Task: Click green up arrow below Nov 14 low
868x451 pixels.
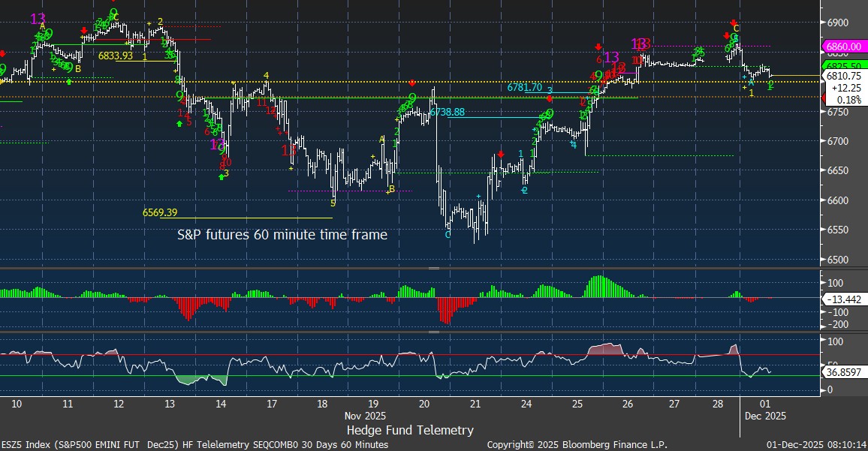Action: coord(222,176)
